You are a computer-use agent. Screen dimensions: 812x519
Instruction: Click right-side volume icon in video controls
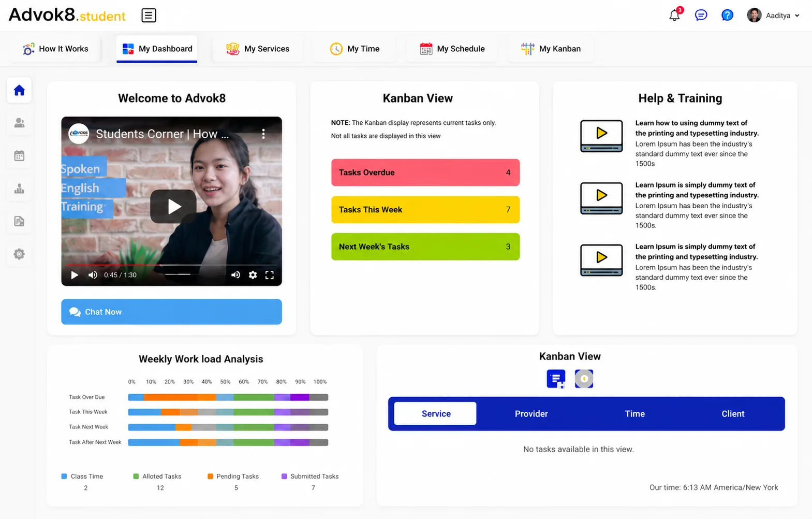pos(235,275)
